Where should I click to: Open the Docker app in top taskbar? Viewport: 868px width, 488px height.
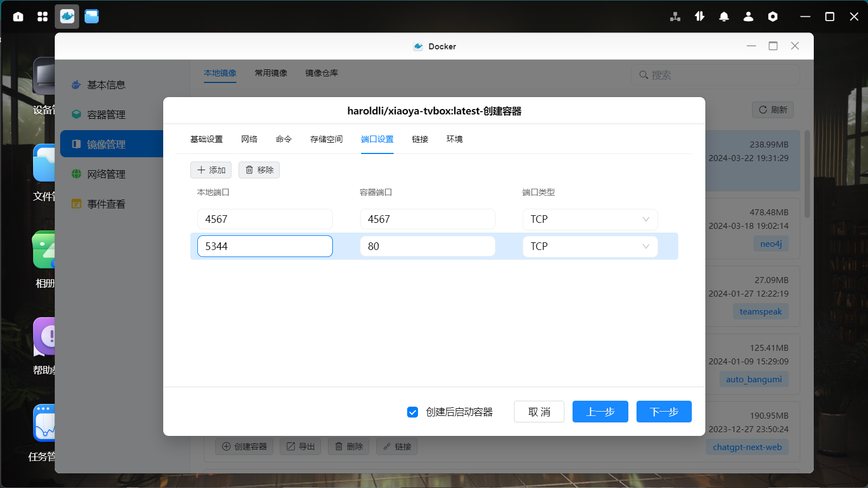[67, 17]
